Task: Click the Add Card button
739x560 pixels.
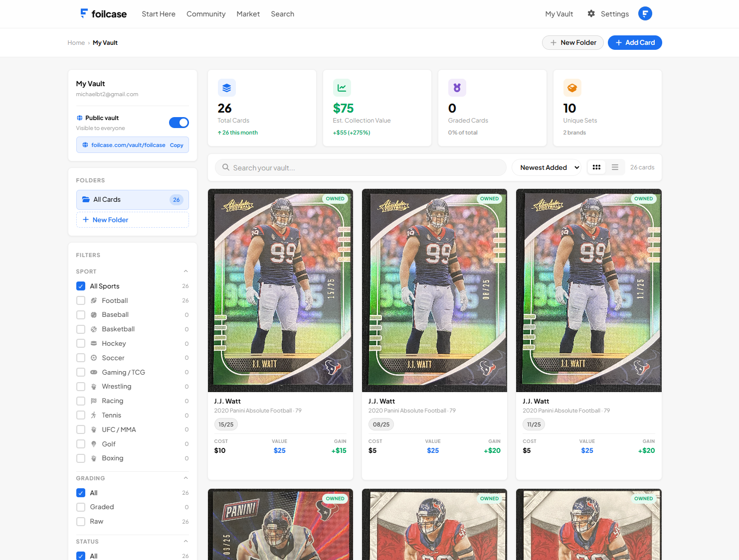Action: click(635, 42)
